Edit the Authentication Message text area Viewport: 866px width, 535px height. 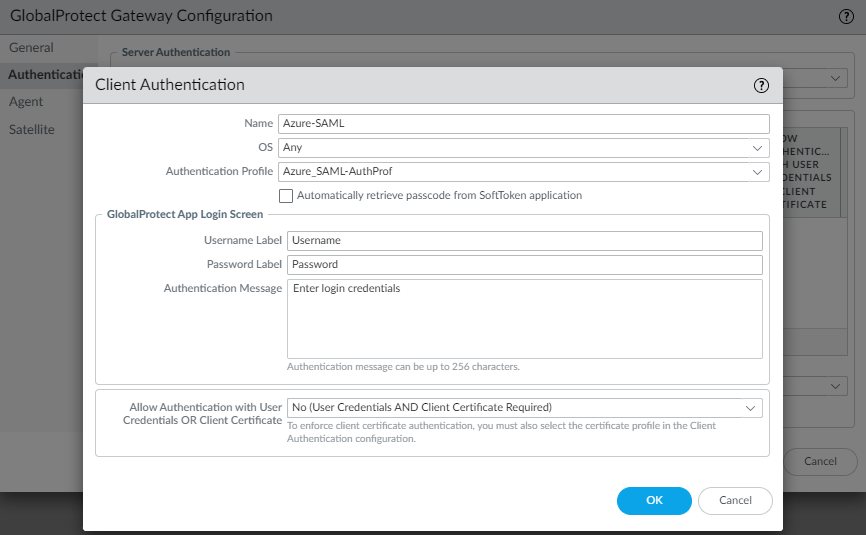pos(524,318)
